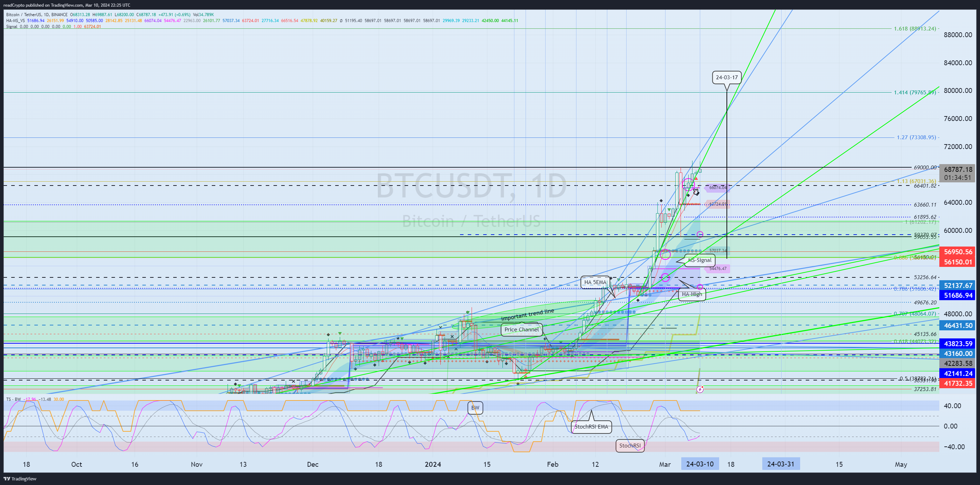Click the Mar label on the time axis
The width and height of the screenshot is (980, 485).
click(x=665, y=464)
